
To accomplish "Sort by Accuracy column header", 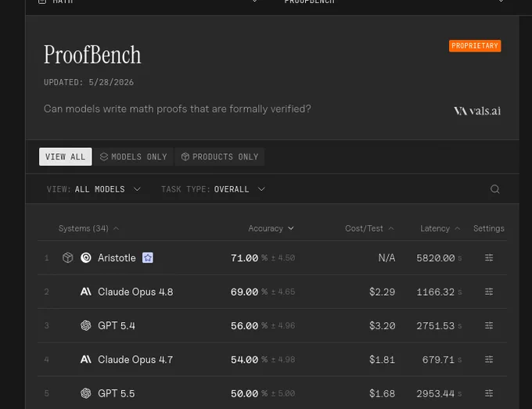I will point(271,228).
